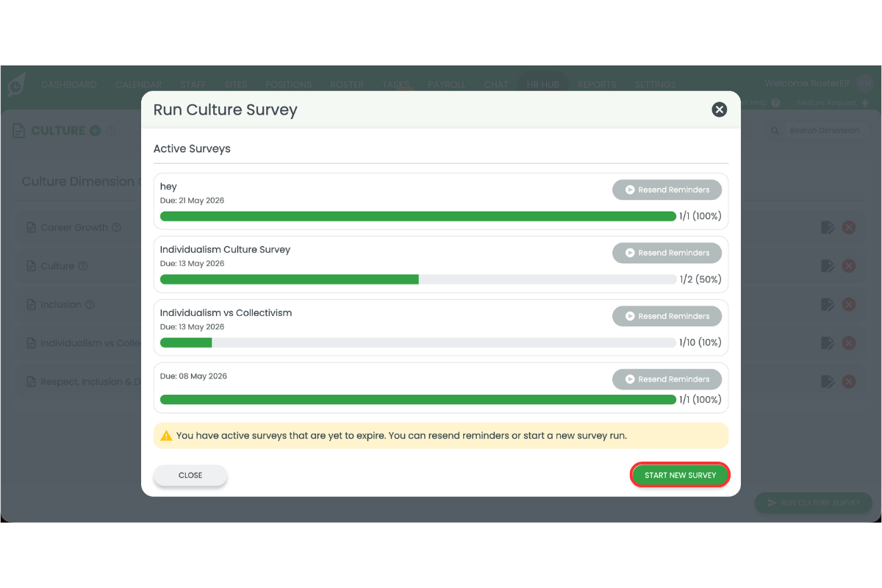This screenshot has width=882, height=588.
Task: Open the SETTINGS menu item
Action: click(x=654, y=84)
